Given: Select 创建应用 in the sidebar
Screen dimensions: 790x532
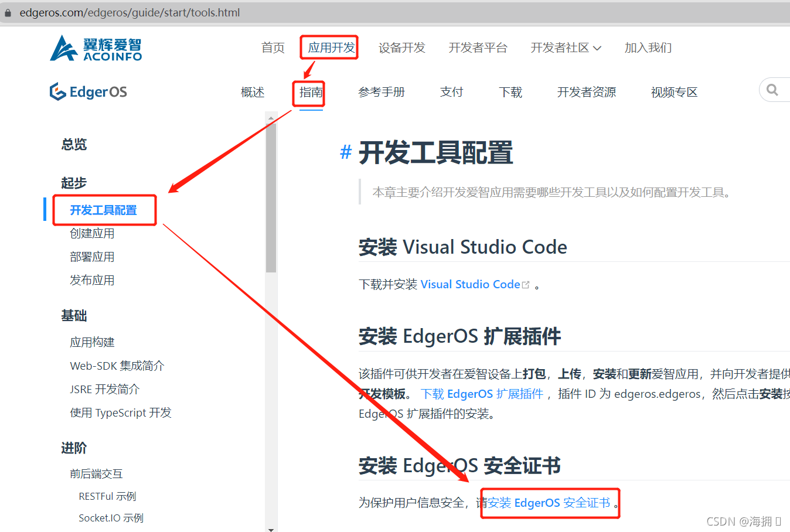Looking at the screenshot, I should point(93,233).
